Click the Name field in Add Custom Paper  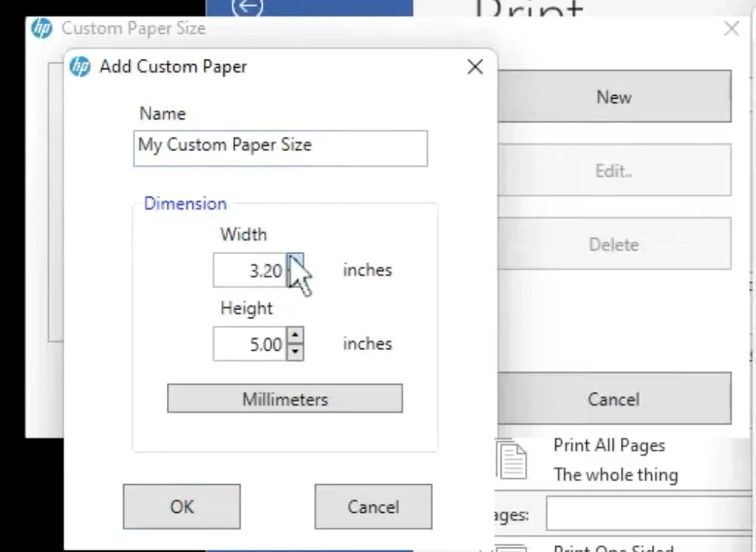point(280,149)
